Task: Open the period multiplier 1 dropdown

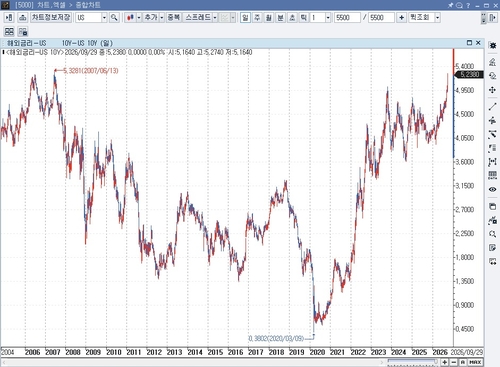Action: tap(328, 17)
